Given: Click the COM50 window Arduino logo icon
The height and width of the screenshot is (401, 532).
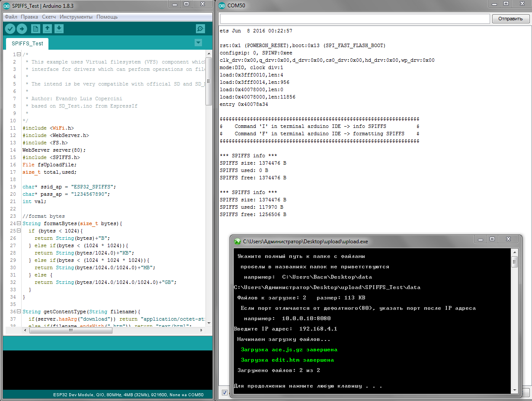Looking at the screenshot, I should (222, 6).
